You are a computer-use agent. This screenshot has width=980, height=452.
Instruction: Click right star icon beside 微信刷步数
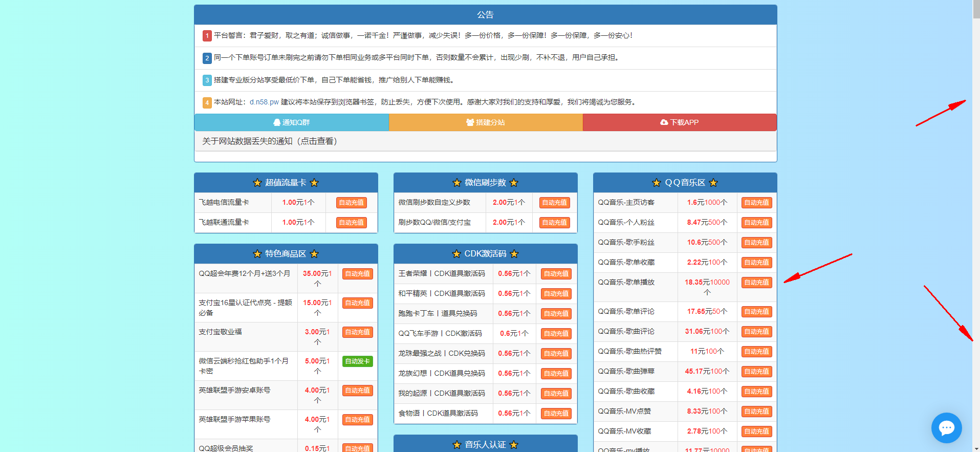click(514, 183)
